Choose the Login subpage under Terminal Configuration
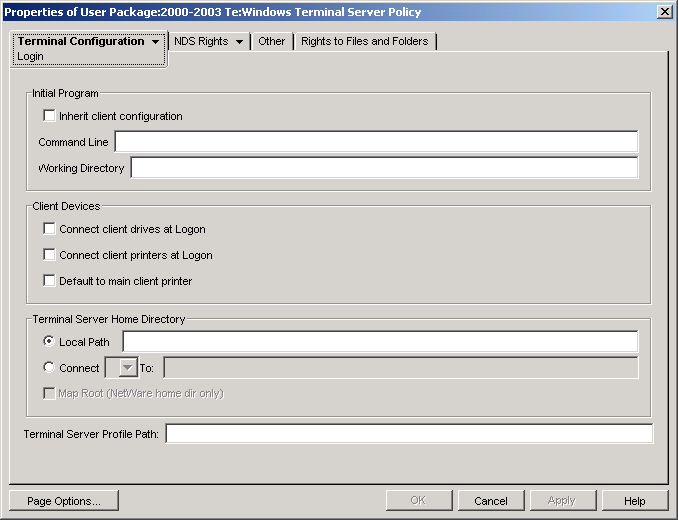 (30, 57)
